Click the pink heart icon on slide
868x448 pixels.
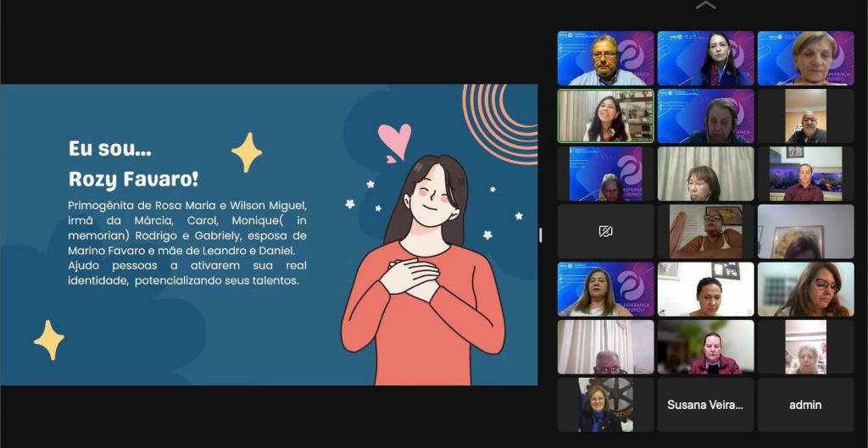click(x=394, y=141)
